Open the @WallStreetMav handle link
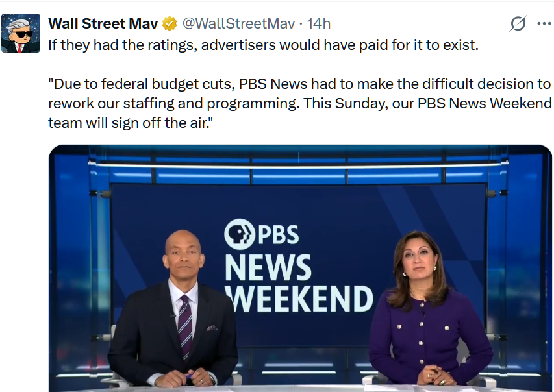The width and height of the screenshot is (554, 392). tap(238, 24)
